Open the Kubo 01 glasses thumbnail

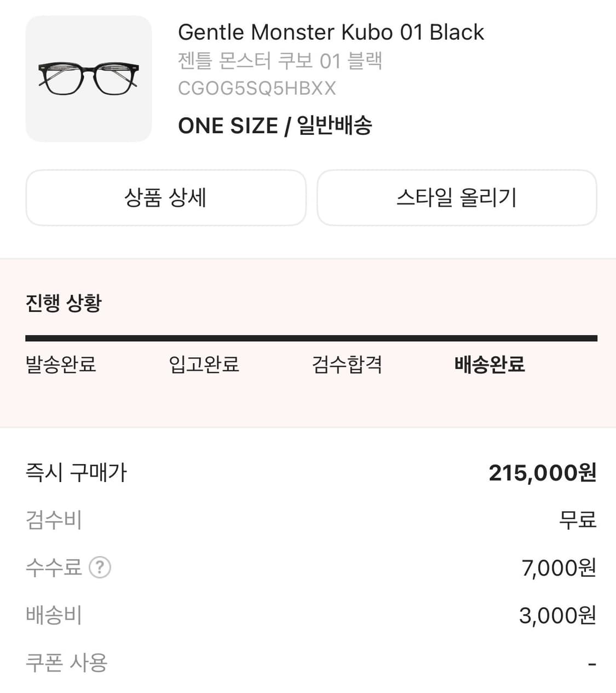point(89,79)
